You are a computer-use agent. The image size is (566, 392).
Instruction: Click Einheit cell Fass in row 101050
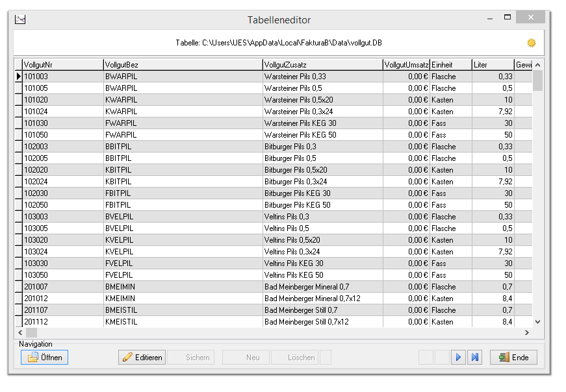[x=451, y=135]
